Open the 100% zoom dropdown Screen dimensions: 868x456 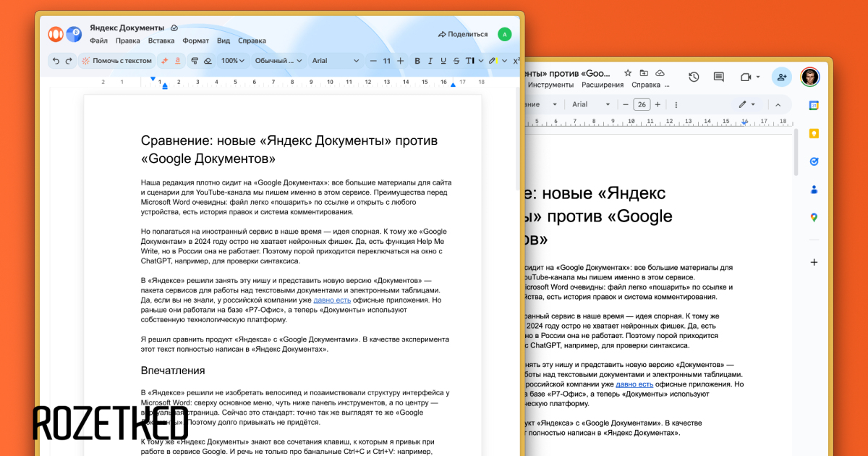coord(233,61)
